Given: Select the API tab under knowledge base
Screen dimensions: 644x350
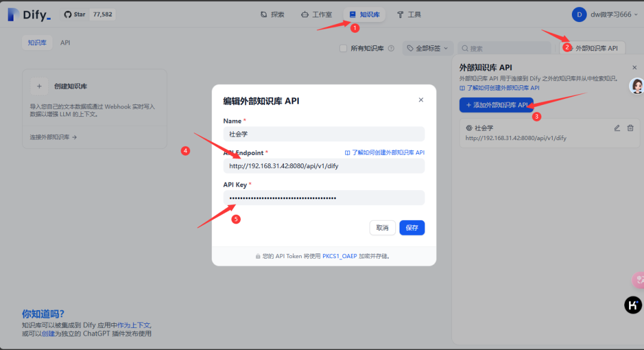Looking at the screenshot, I should (65, 43).
